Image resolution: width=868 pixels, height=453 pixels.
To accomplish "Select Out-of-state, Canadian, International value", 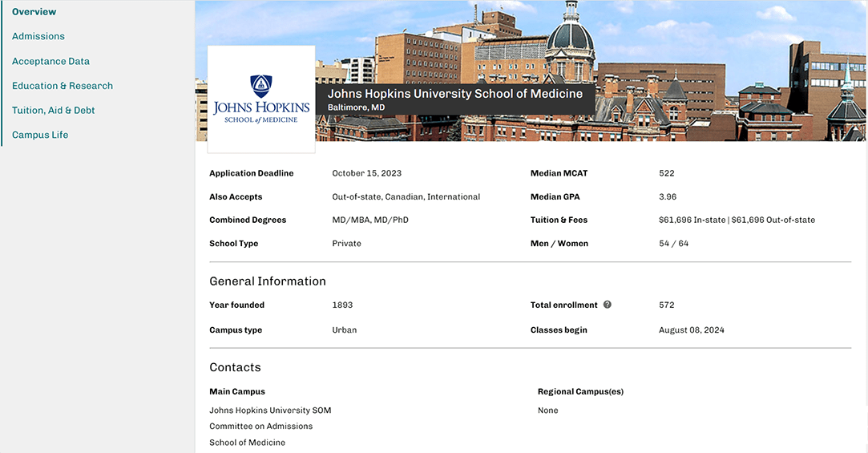I will tap(406, 196).
